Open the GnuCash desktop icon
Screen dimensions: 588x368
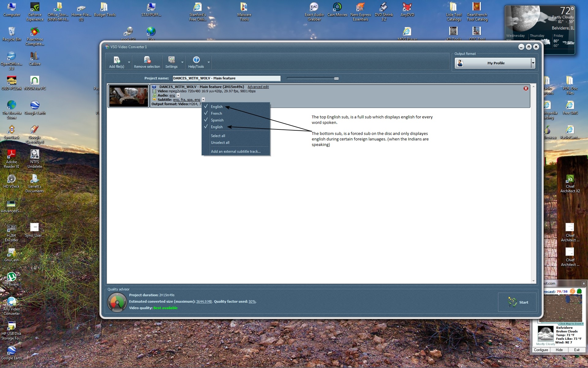(x=12, y=255)
